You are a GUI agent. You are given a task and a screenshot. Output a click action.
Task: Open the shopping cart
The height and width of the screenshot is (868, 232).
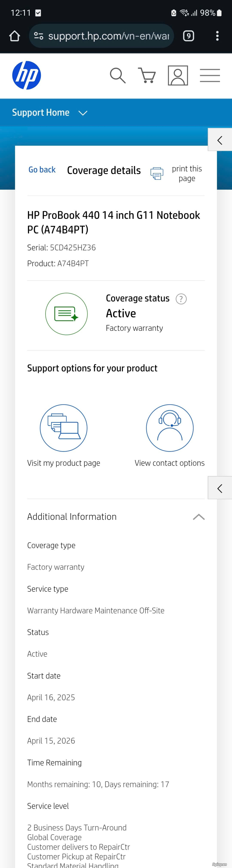pos(147,75)
